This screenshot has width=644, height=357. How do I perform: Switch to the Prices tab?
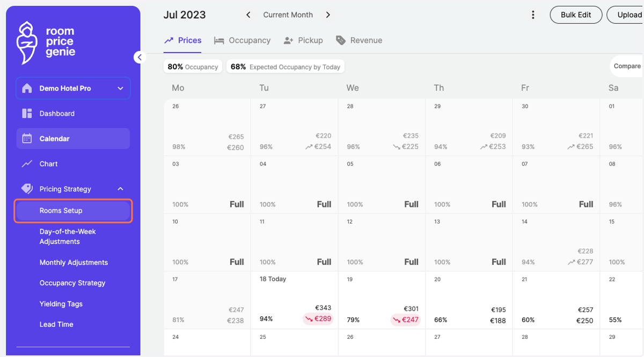coord(182,40)
